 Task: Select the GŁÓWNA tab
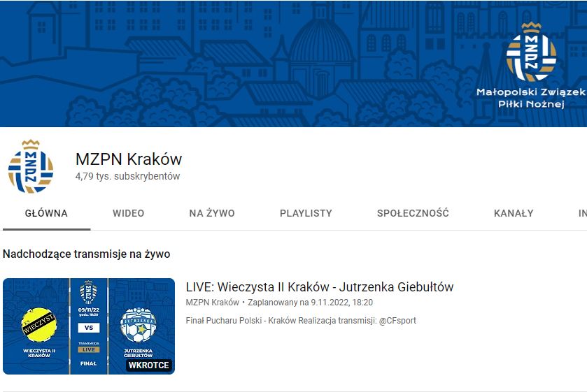point(46,214)
